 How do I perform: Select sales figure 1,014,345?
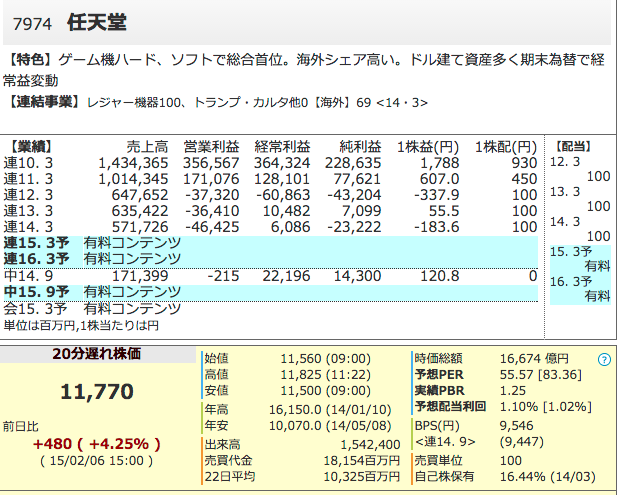(133, 179)
